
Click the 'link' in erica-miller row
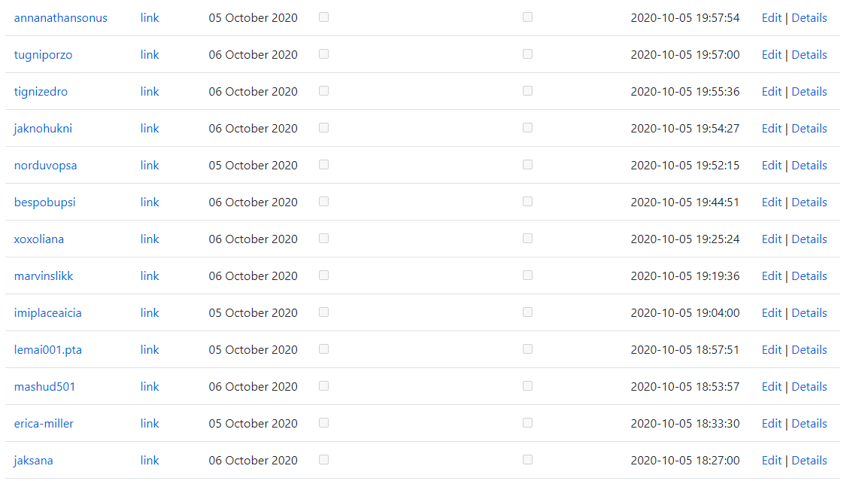[x=150, y=424]
